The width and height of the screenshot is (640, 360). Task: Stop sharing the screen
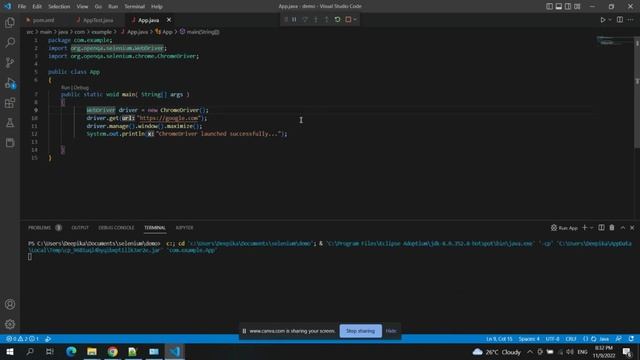pyautogui.click(x=360, y=331)
